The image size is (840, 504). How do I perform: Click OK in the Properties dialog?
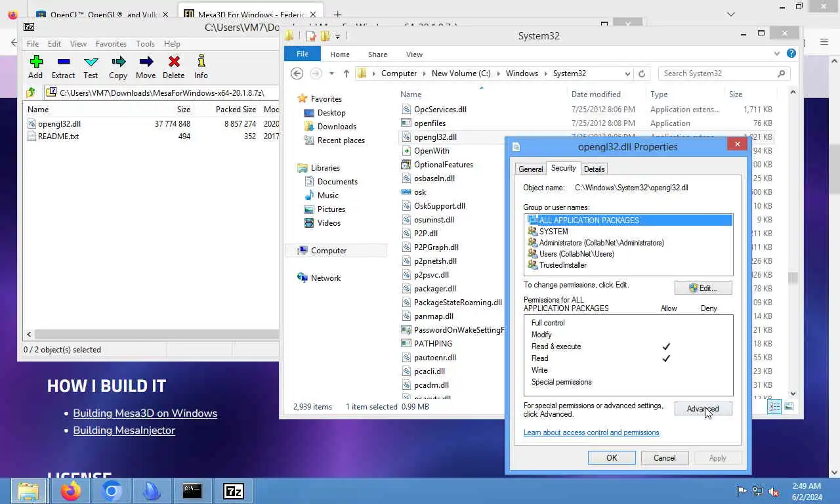tap(612, 458)
